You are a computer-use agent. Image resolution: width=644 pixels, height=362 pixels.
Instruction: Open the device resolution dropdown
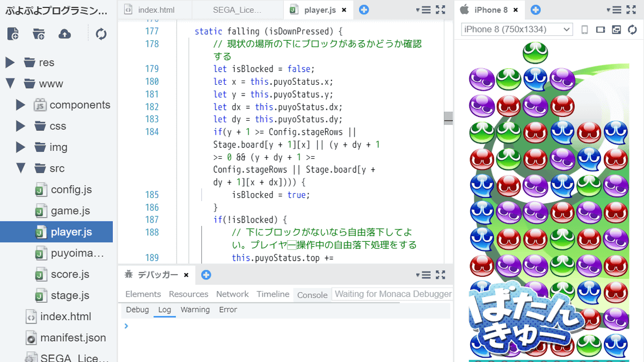pyautogui.click(x=516, y=29)
